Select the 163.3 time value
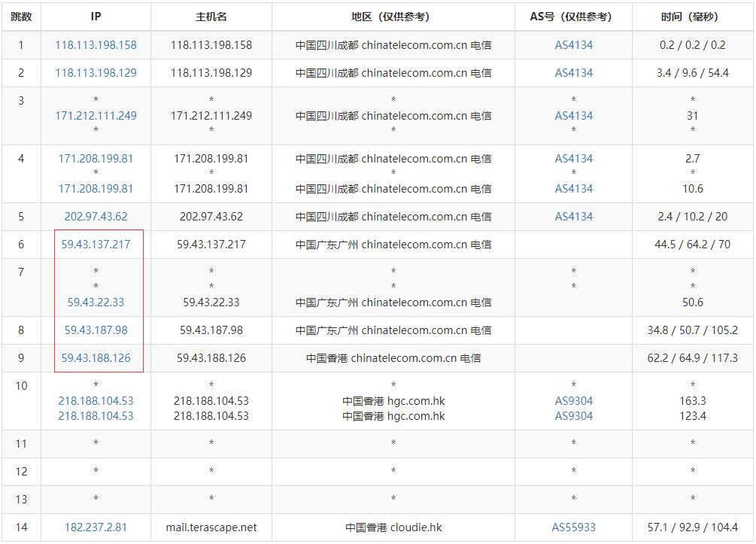756x544 pixels. (x=693, y=401)
